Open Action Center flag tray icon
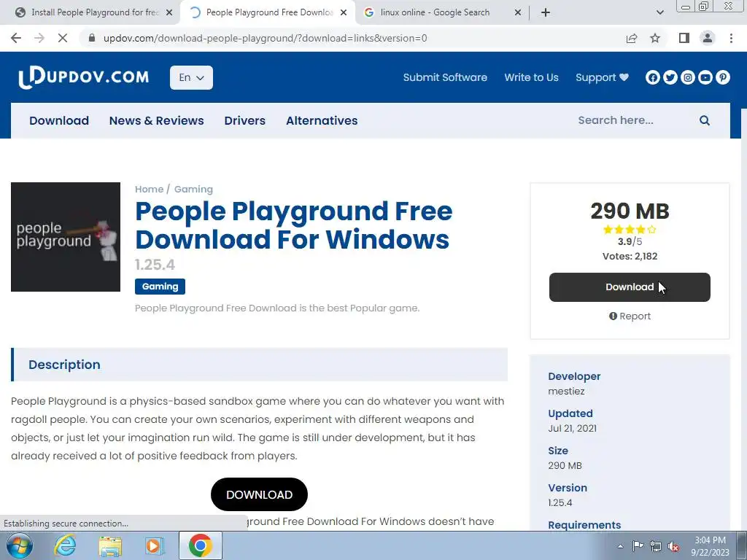Screen dimensions: 747x560 coord(638,546)
